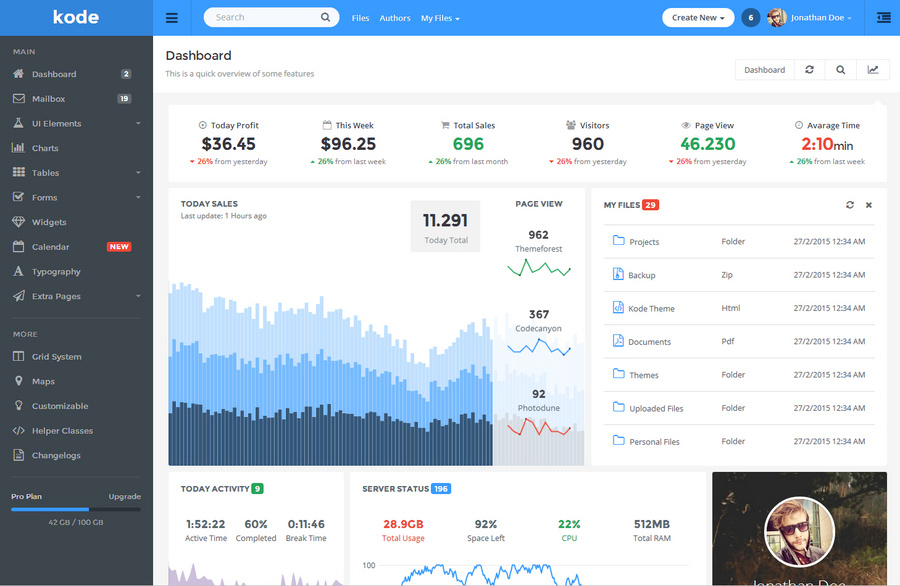Click the Changelogs document icon
The height and width of the screenshot is (586, 900).
18,455
